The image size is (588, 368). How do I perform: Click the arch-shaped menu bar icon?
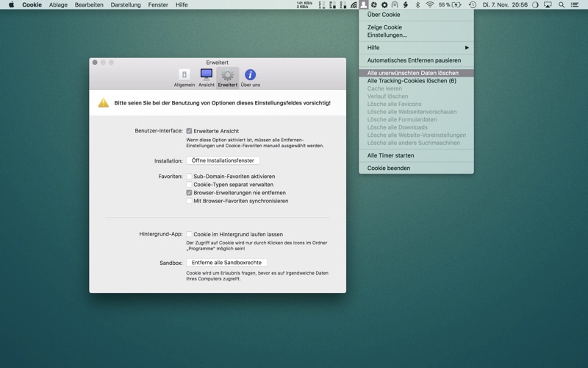tap(395, 4)
